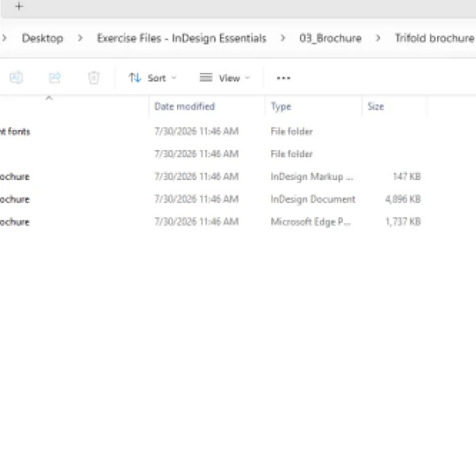The width and height of the screenshot is (476, 476).
Task: Click the InDesign Document type cell
Action: [313, 199]
